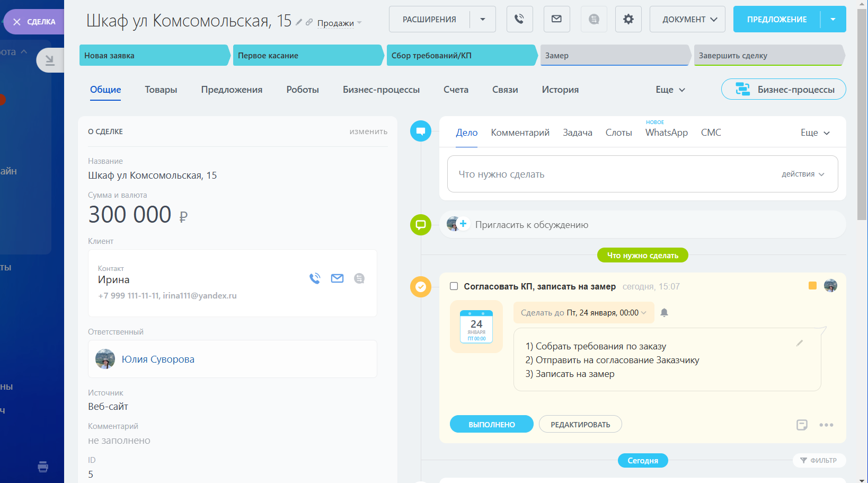The width and height of the screenshot is (868, 483).
Task: Open deal settings gear icon
Action: click(628, 19)
